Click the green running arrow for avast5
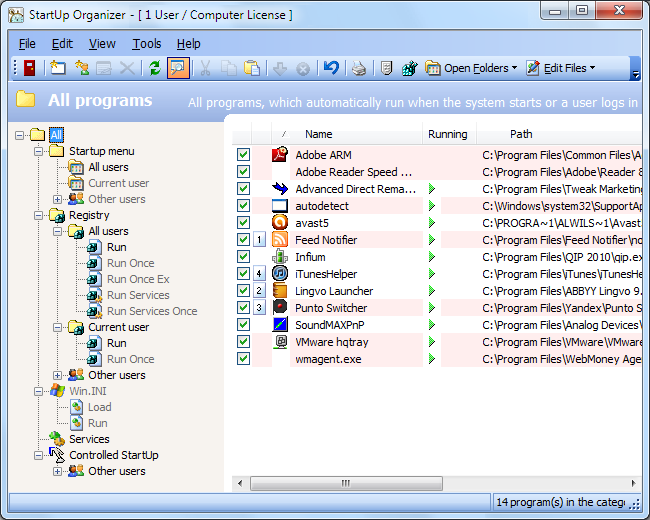The width and height of the screenshot is (650, 520). coord(432,223)
